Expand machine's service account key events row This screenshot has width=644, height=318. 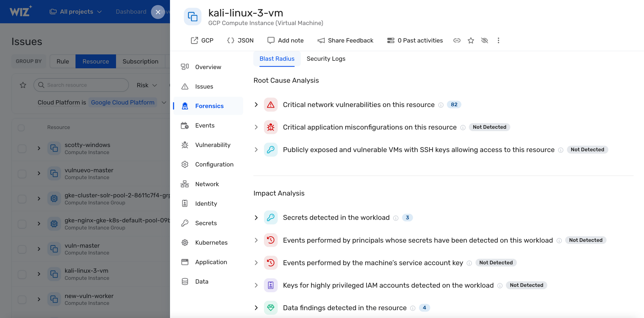pos(256,263)
